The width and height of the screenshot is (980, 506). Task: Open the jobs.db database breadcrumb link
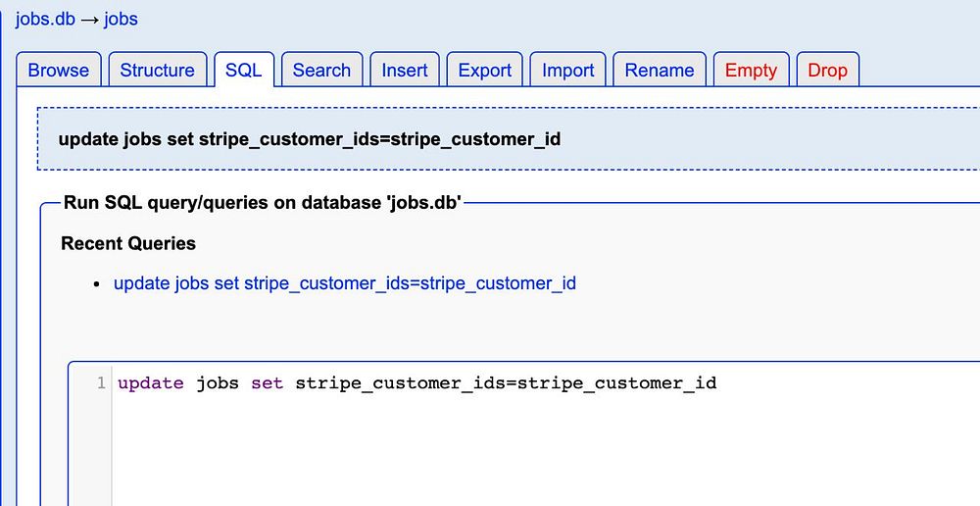45,19
